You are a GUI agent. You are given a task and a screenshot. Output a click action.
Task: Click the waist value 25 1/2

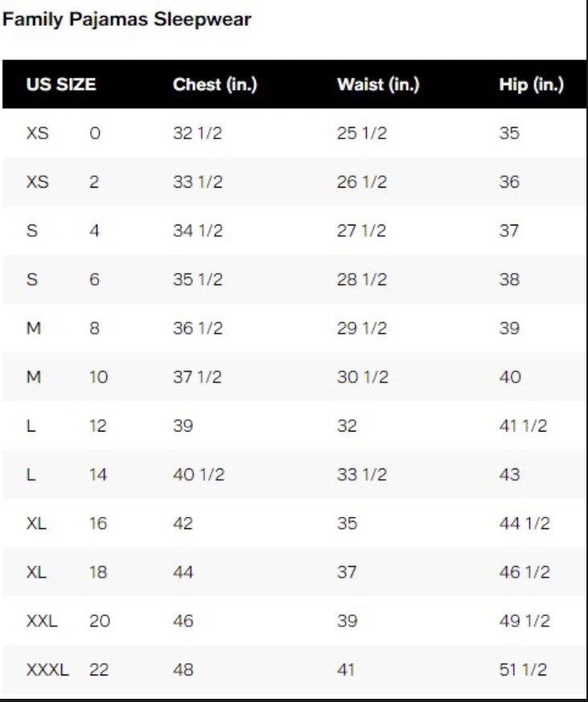point(361,134)
